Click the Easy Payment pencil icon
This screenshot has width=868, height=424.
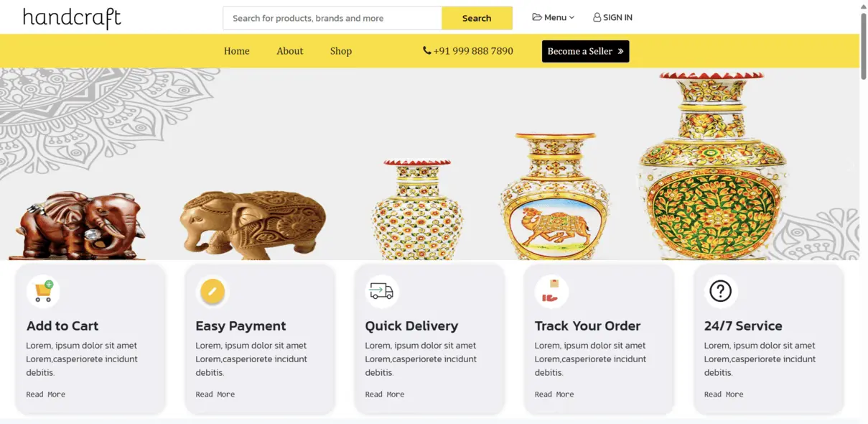pos(213,291)
